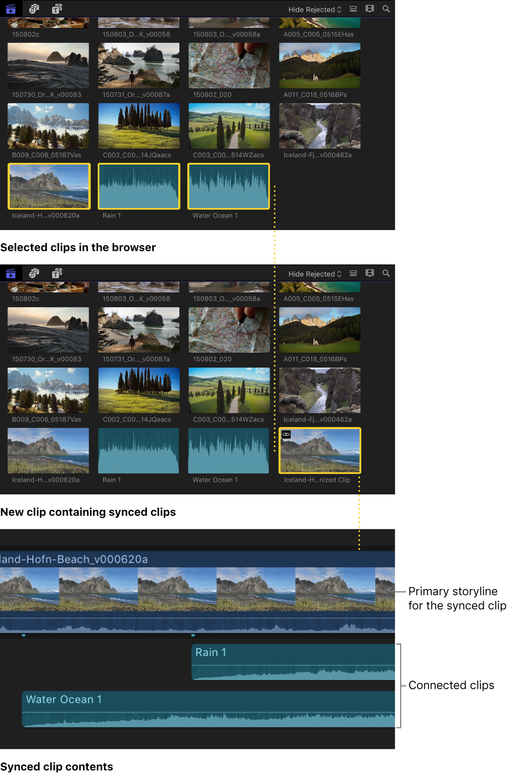Show Photos and Audio sidebar in lower browser
The width and height of the screenshot is (532, 776).
click(x=34, y=273)
